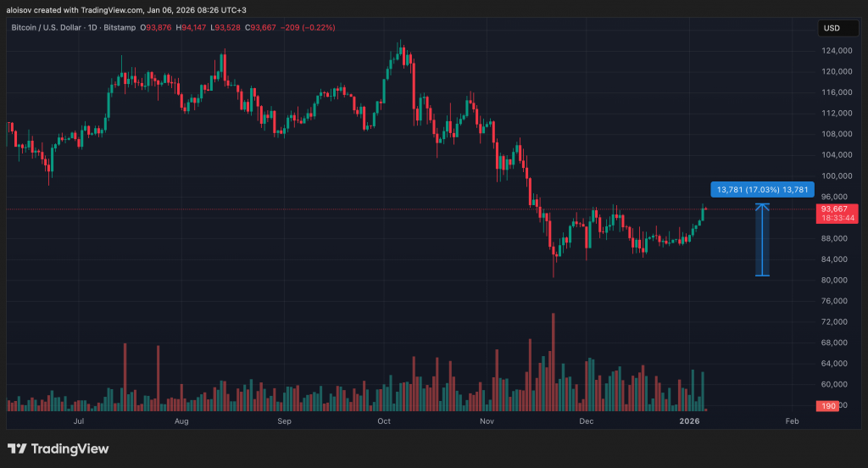Click the 124,000 price scale label
868x468 pixels.
(x=835, y=50)
